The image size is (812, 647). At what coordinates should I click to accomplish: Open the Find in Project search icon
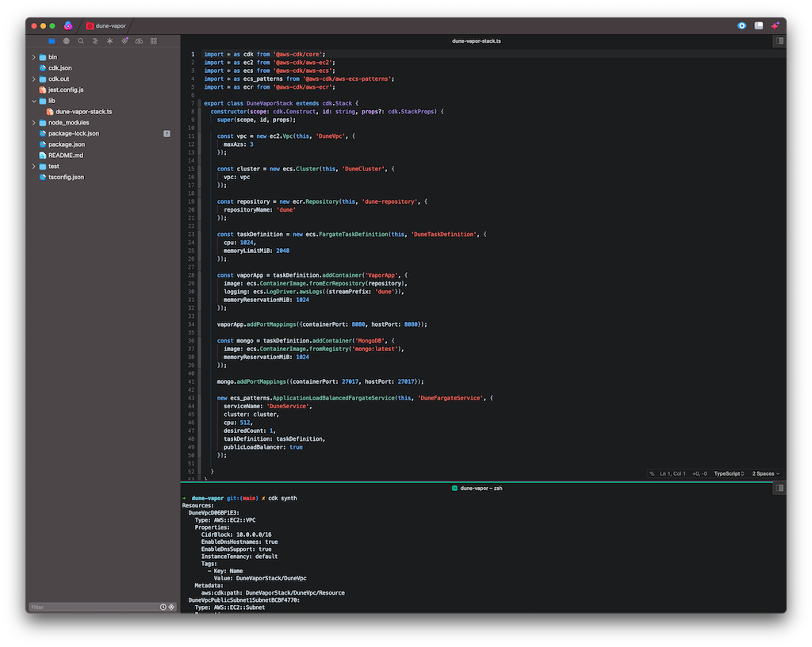tap(81, 41)
